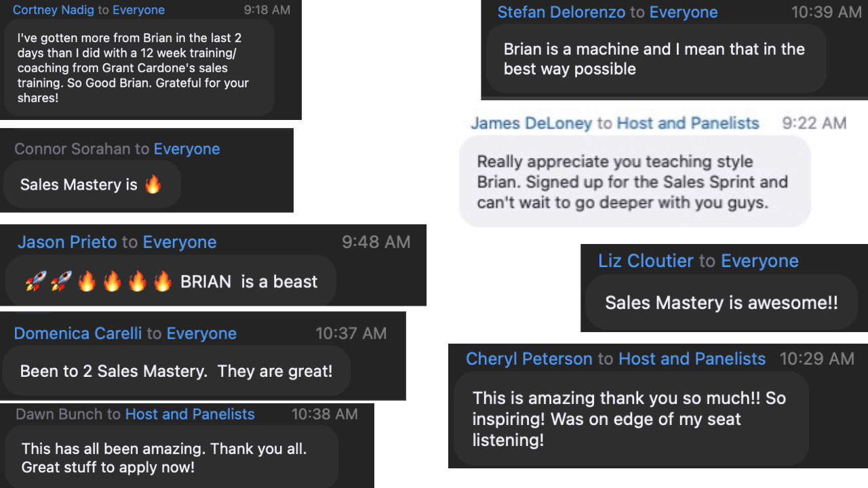Open the "Host and Panelists" recipient after Dawn Bunch
Screen dimensions: 868x488
click(x=190, y=414)
